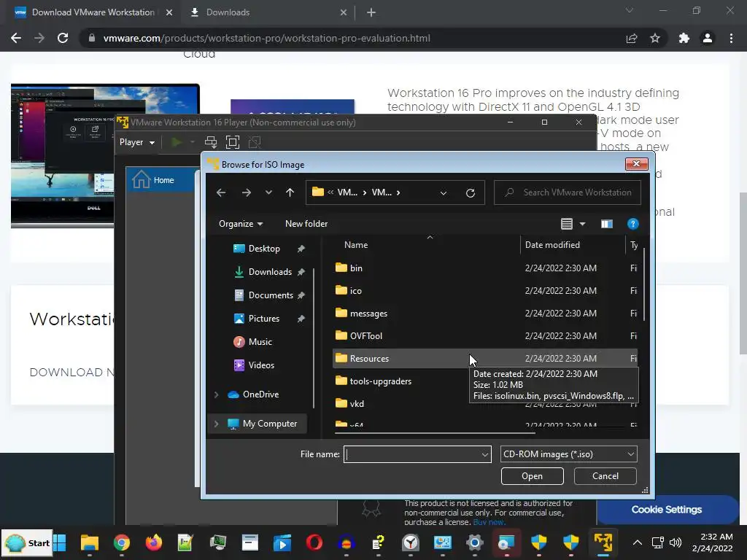Select Music in the navigation pane
Screen dimensions: 747x560
(x=260, y=342)
